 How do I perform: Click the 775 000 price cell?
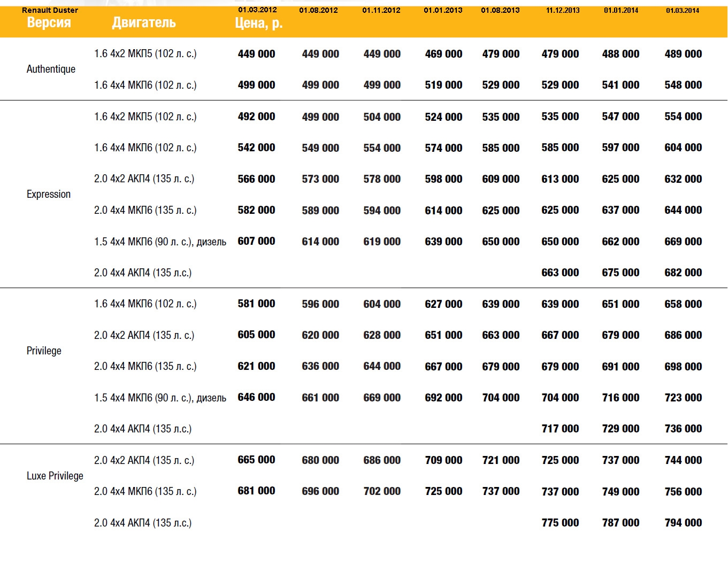(560, 523)
